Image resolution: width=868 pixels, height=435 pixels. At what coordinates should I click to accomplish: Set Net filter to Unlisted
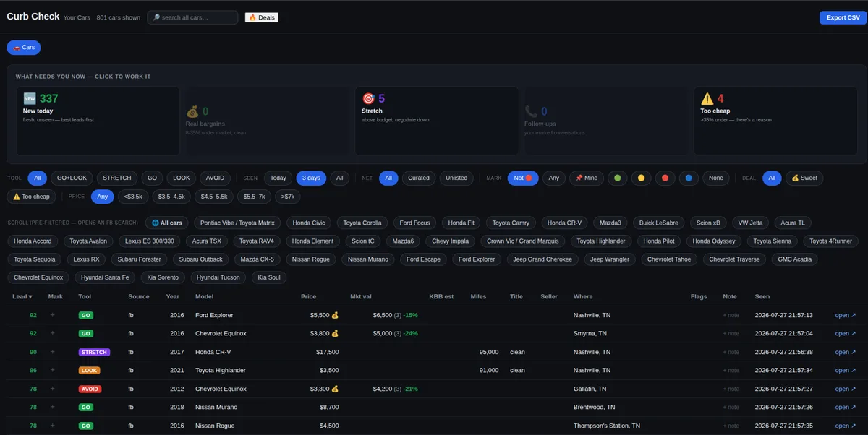456,178
